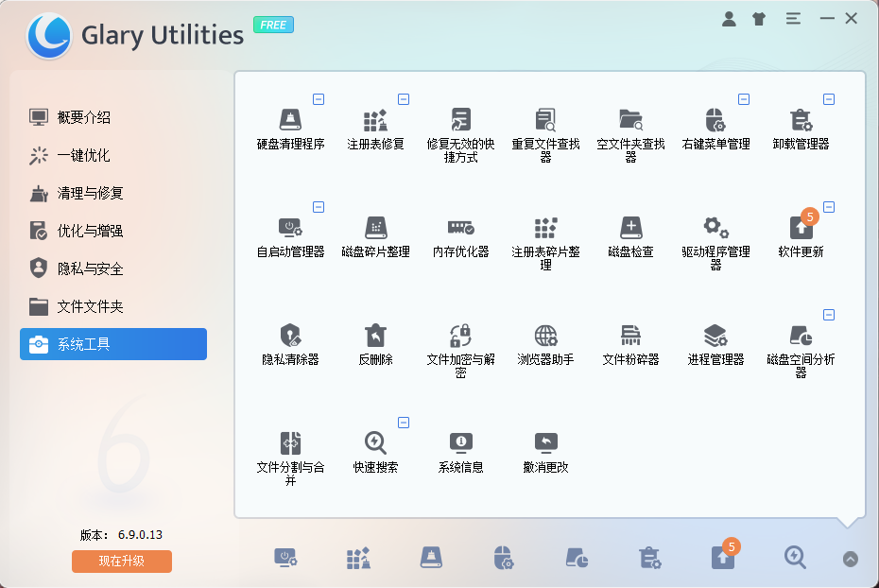
Task: Click the 现在升级 upgrade button
Action: tap(122, 562)
